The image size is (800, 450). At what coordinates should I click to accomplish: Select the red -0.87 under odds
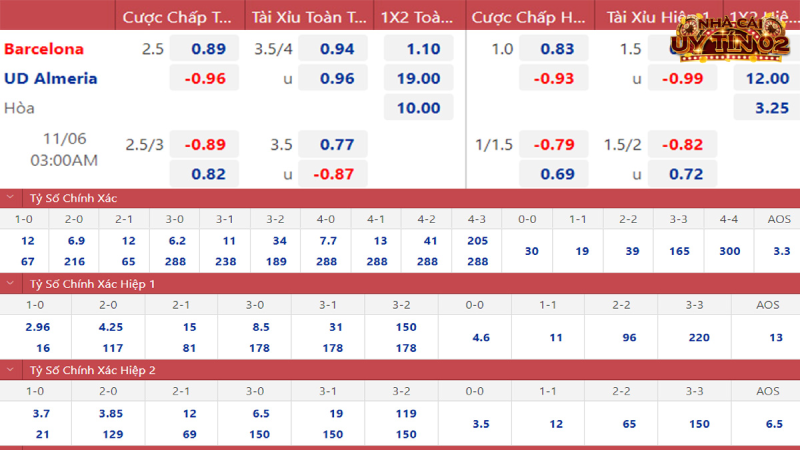pyautogui.click(x=333, y=174)
